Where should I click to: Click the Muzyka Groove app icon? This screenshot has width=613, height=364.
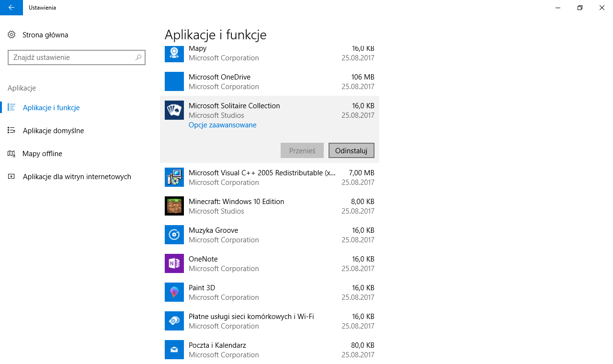(x=174, y=235)
